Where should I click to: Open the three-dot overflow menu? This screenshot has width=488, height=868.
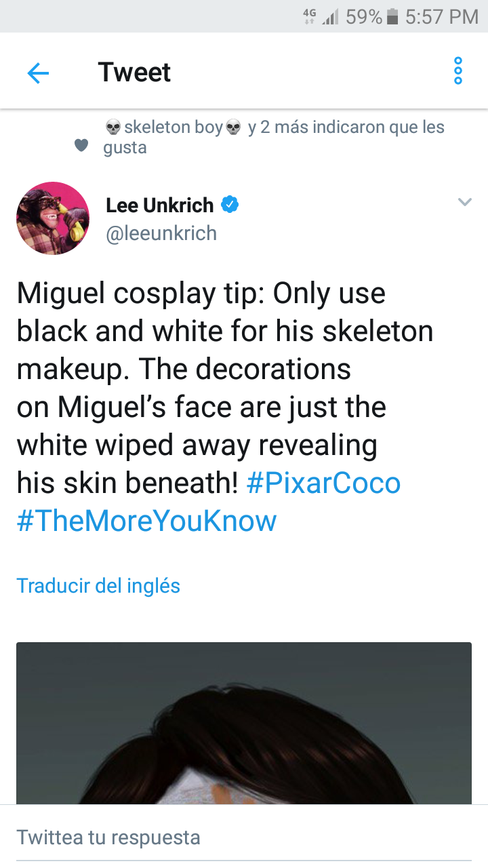(x=458, y=71)
